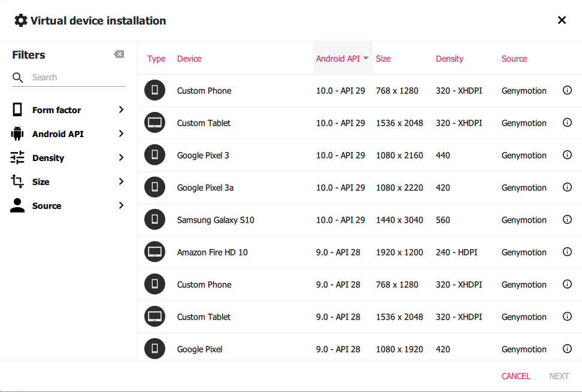This screenshot has width=582, height=392.
Task: Click tablet icon for Amazon Fire HD 10
Action: click(154, 252)
